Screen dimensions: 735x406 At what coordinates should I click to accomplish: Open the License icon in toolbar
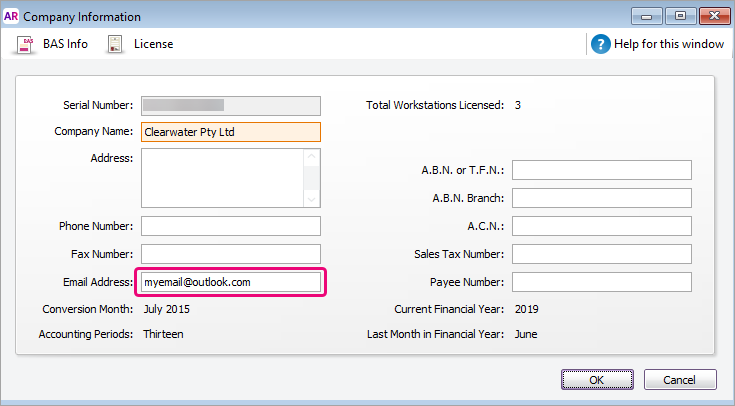(115, 44)
